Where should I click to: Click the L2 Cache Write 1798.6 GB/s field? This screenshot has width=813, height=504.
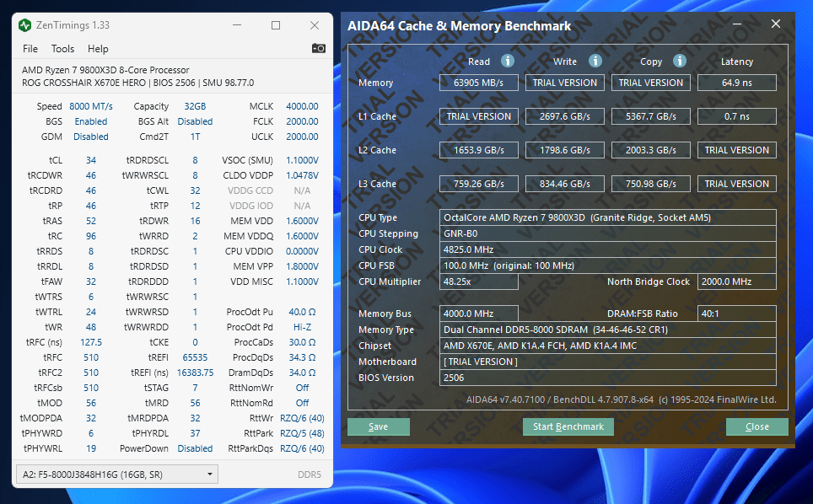coord(565,150)
